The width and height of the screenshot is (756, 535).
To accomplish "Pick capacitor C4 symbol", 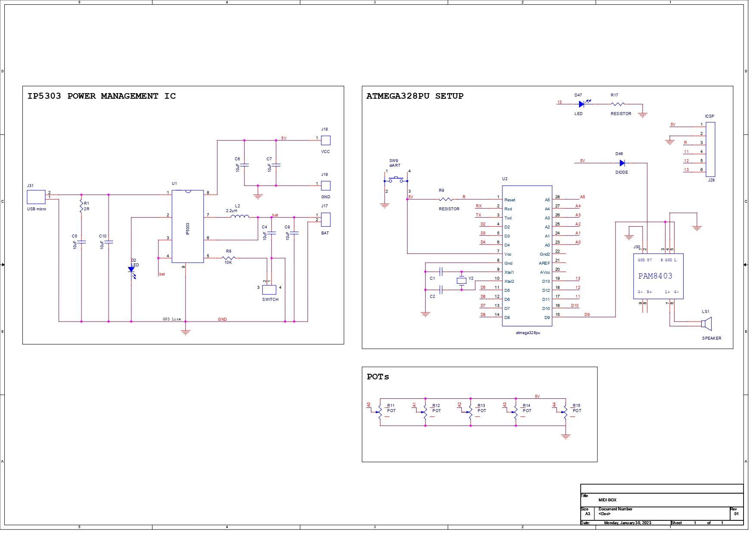I will pyautogui.click(x=271, y=233).
